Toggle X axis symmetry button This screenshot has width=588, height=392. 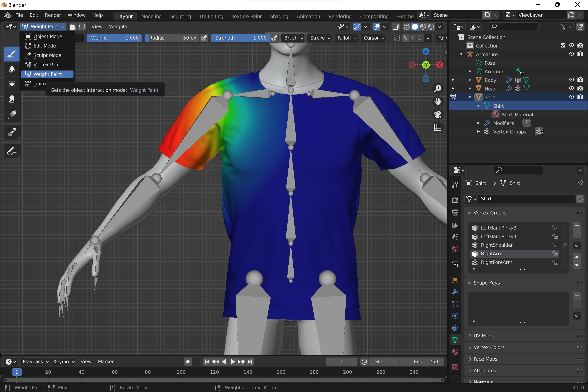405,38
